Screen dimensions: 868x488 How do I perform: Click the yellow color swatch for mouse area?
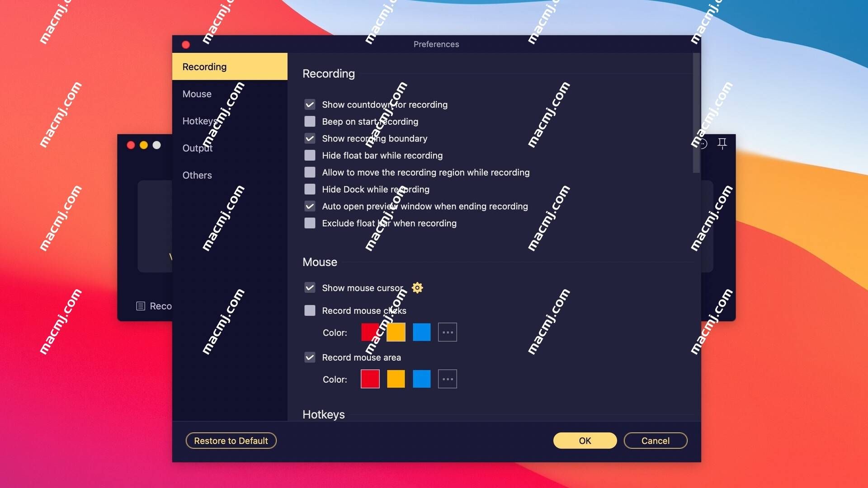395,379
